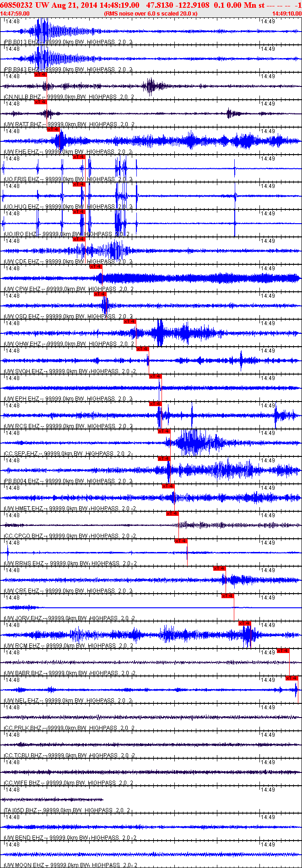
Task: Select the start time '14:47:59.00'
Action: pos(15,14)
